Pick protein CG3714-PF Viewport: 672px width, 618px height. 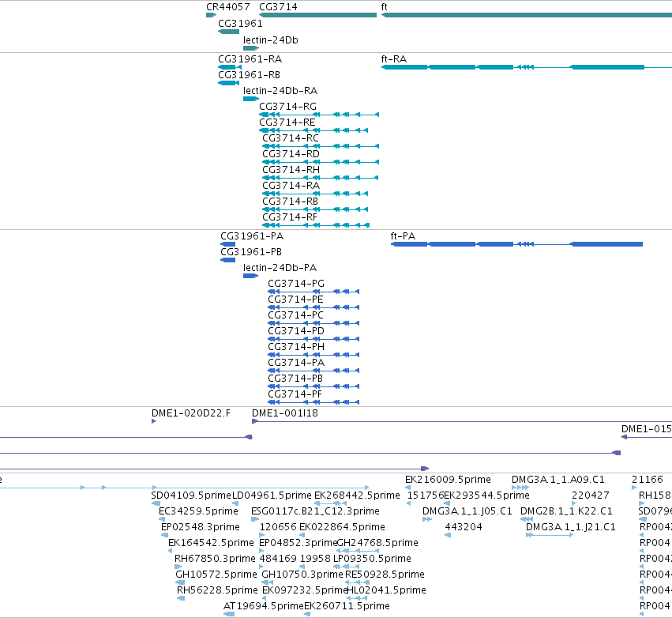295,394
